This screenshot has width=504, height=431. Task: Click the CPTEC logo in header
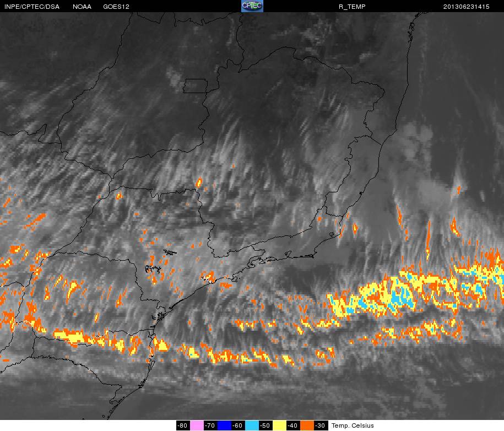(252, 6)
